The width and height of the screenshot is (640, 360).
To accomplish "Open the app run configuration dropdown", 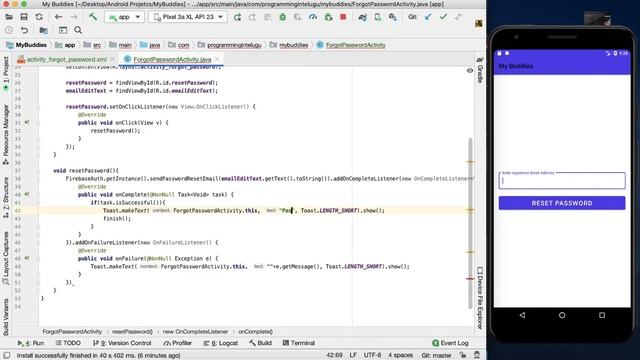I will coord(124,17).
